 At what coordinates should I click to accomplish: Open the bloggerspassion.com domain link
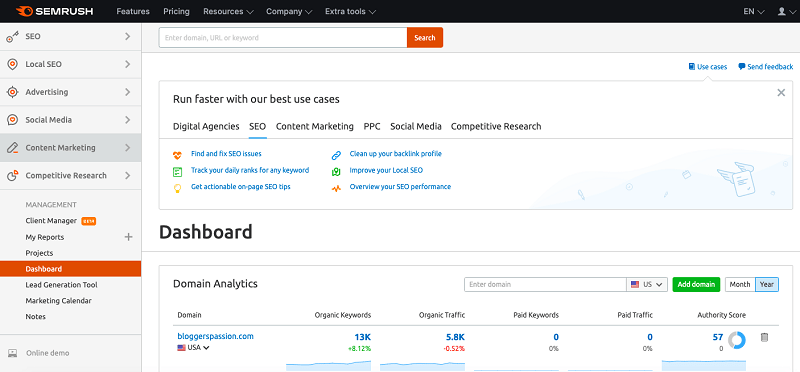coord(215,336)
